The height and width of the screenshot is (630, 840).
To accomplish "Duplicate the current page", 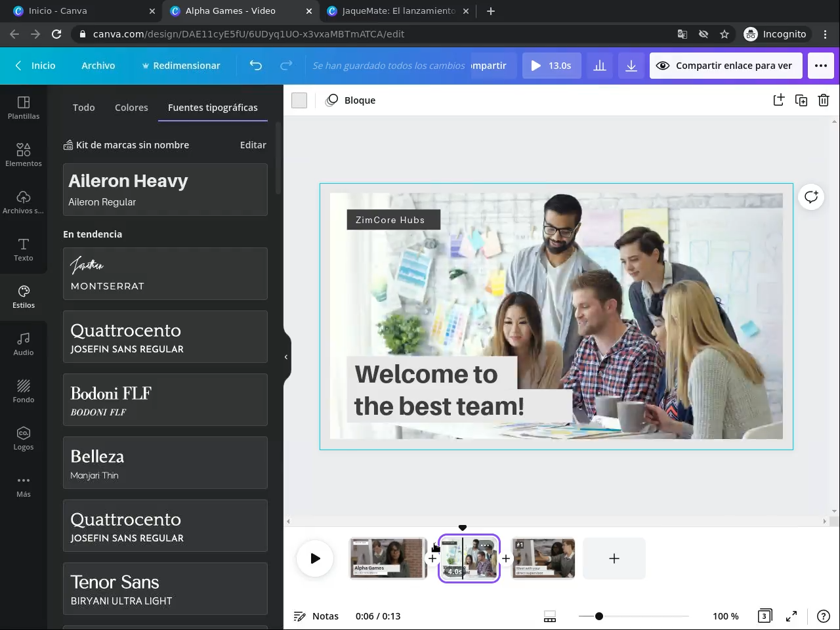I will [x=801, y=100].
